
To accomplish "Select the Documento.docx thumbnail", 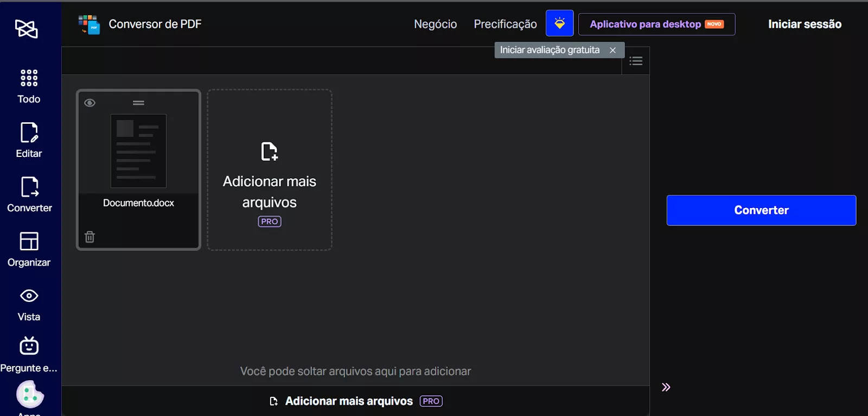I will (x=138, y=151).
